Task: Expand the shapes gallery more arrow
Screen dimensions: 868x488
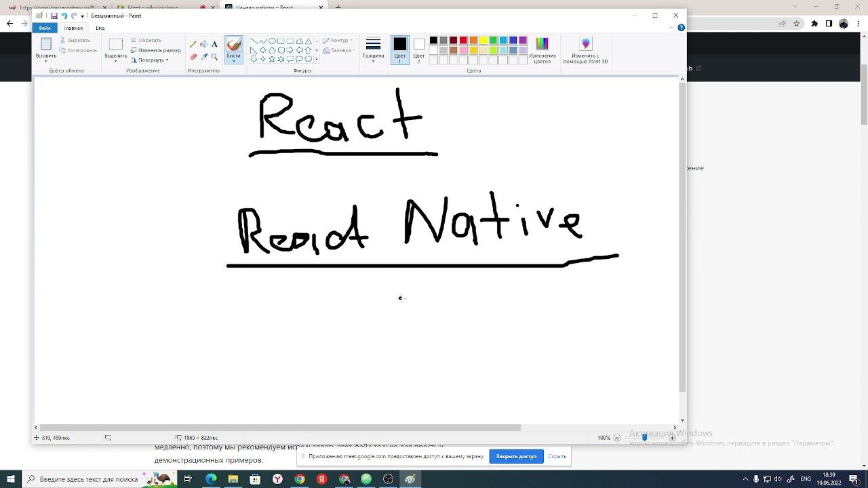Action: [317, 60]
